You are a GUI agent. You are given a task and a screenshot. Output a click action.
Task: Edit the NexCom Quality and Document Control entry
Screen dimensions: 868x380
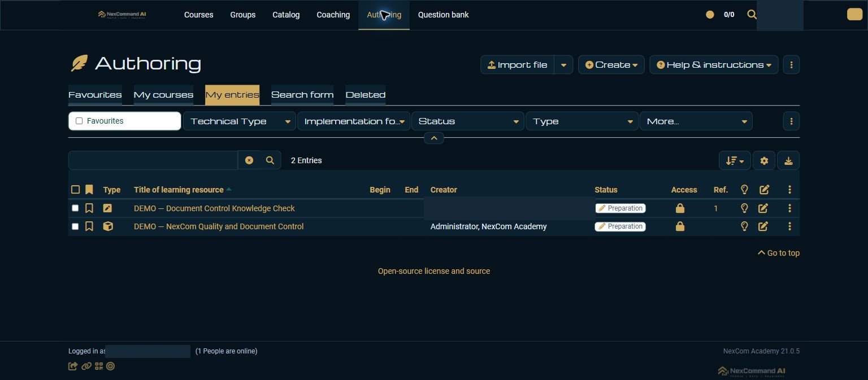pos(763,226)
